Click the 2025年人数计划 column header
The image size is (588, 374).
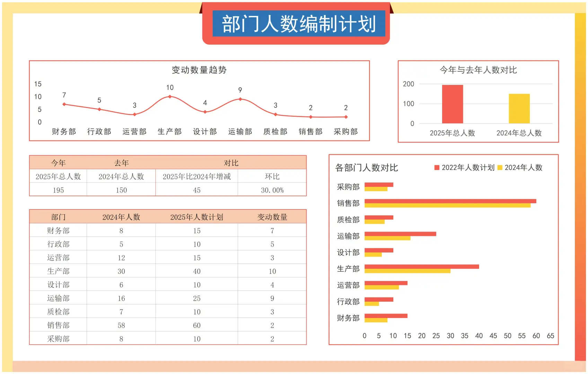197,217
